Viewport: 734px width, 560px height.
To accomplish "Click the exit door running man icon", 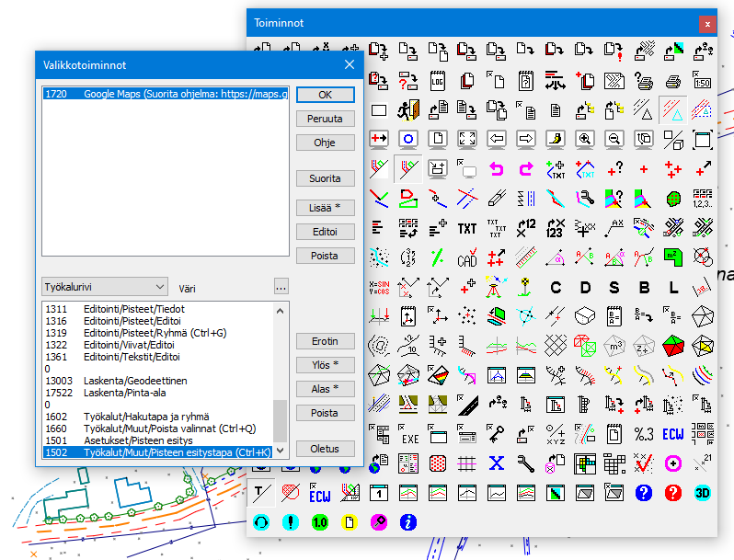I will pyautogui.click(x=407, y=110).
